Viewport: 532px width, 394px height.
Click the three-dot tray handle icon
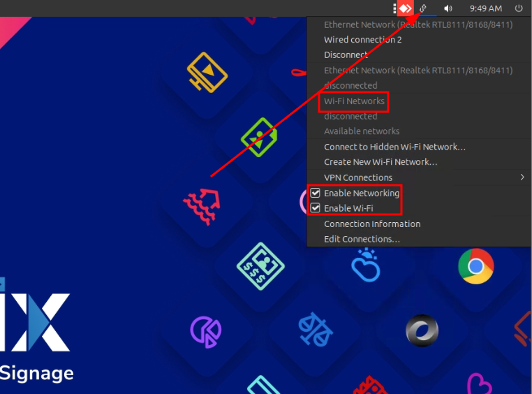click(394, 8)
